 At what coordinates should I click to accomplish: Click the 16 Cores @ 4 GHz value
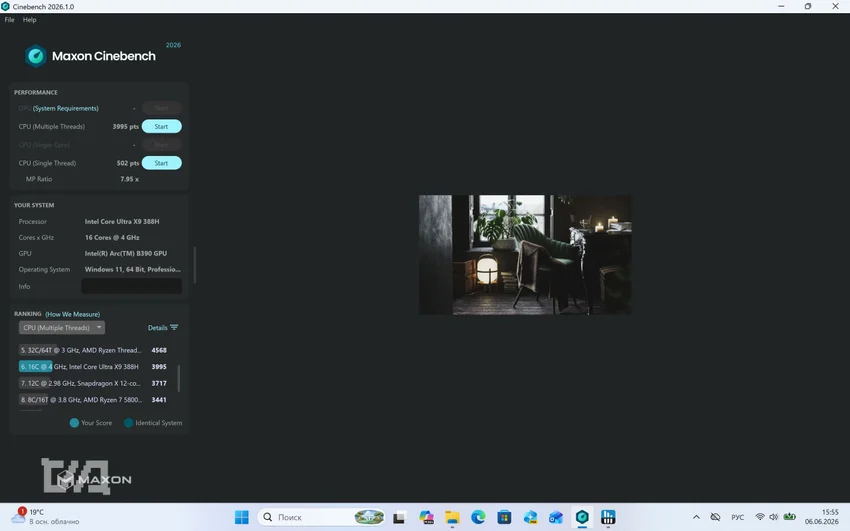point(112,237)
